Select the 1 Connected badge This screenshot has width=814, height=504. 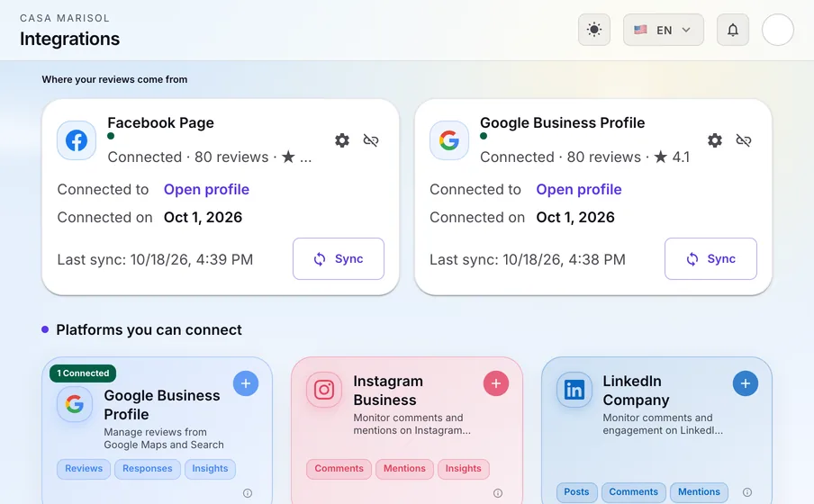tap(83, 373)
